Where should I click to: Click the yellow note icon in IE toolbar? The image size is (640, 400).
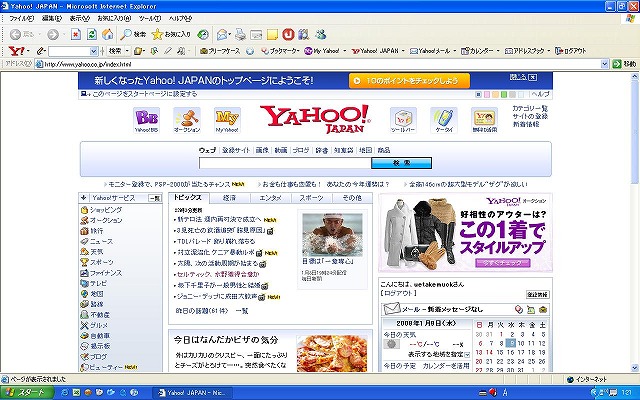coord(272,34)
